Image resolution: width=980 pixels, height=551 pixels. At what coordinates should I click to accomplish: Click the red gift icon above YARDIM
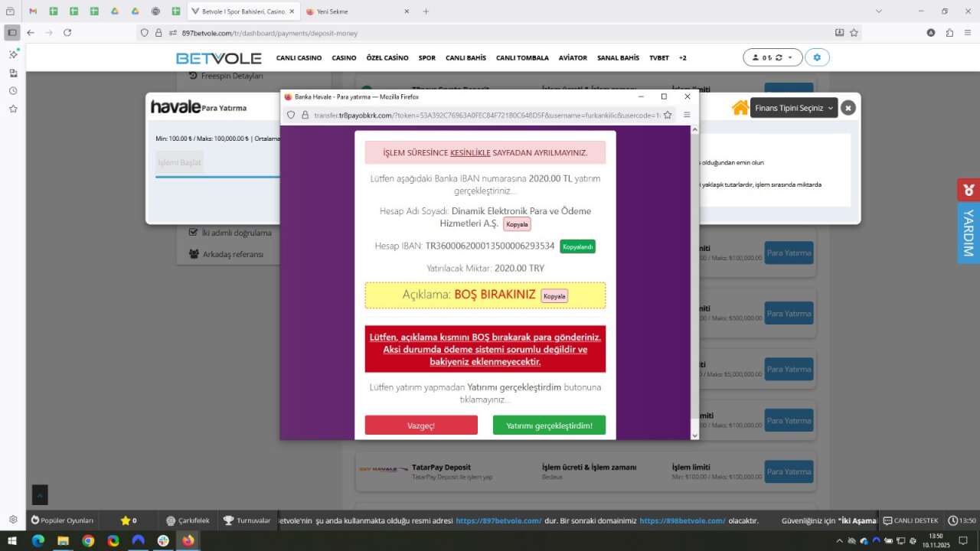969,190
